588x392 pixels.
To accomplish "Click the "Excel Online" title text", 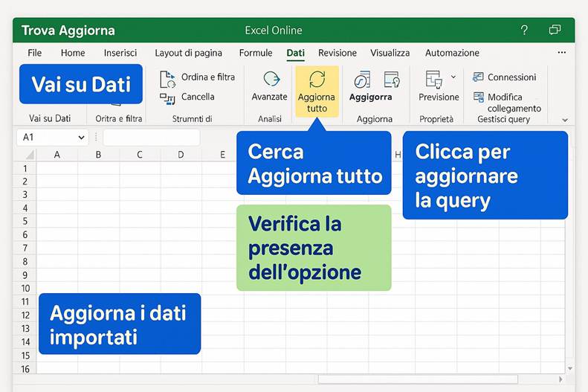I will click(274, 30).
